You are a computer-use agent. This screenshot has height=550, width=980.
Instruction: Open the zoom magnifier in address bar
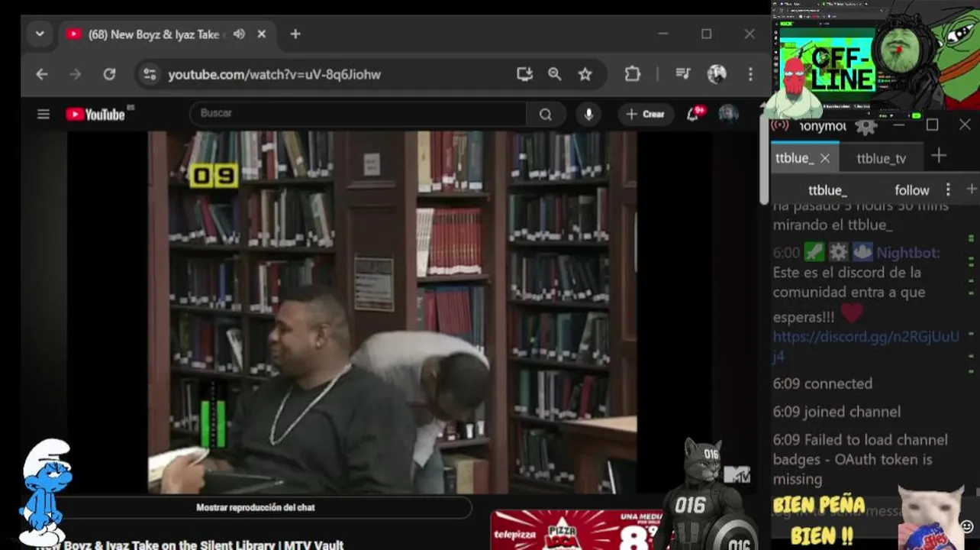coord(555,74)
